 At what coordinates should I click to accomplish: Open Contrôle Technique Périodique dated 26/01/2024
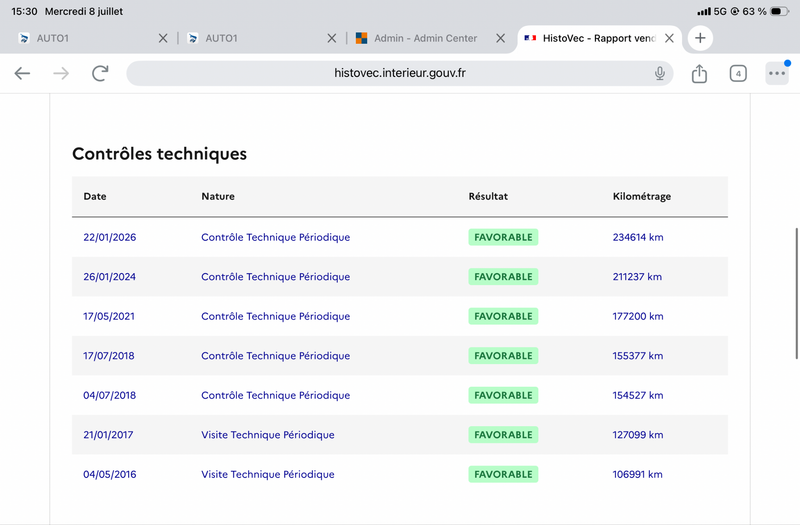click(x=276, y=277)
